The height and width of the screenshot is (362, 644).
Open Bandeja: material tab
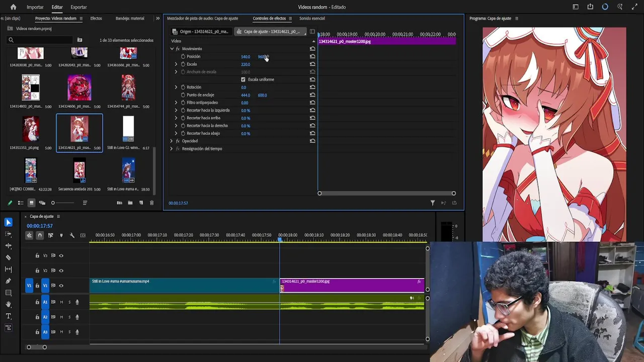[130, 18]
